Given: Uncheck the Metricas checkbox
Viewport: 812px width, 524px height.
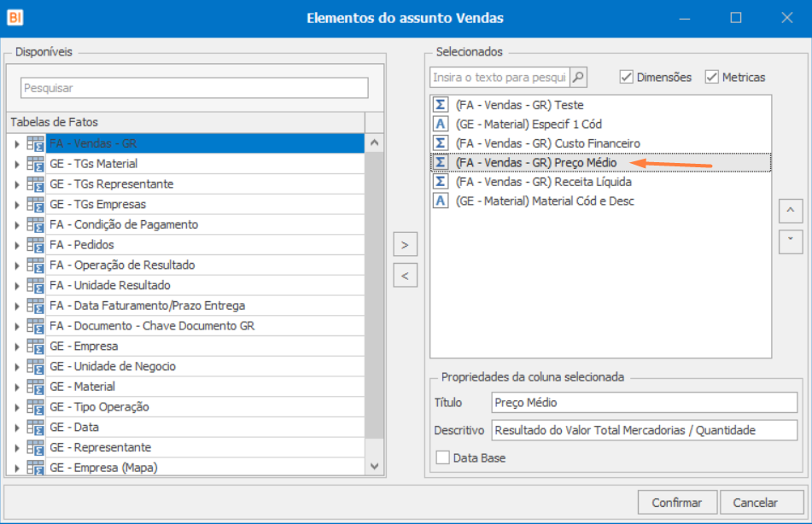Looking at the screenshot, I should pyautogui.click(x=711, y=77).
